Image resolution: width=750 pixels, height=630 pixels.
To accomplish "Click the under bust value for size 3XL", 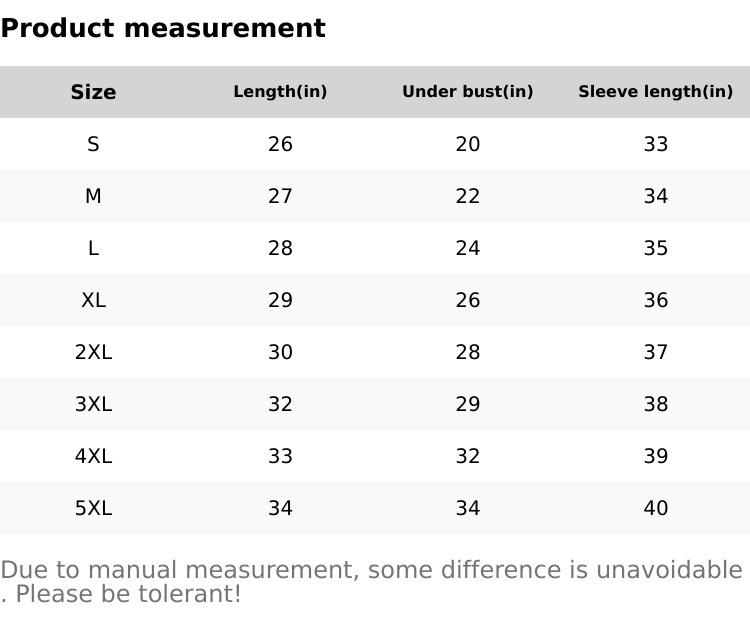I will [x=467, y=404].
